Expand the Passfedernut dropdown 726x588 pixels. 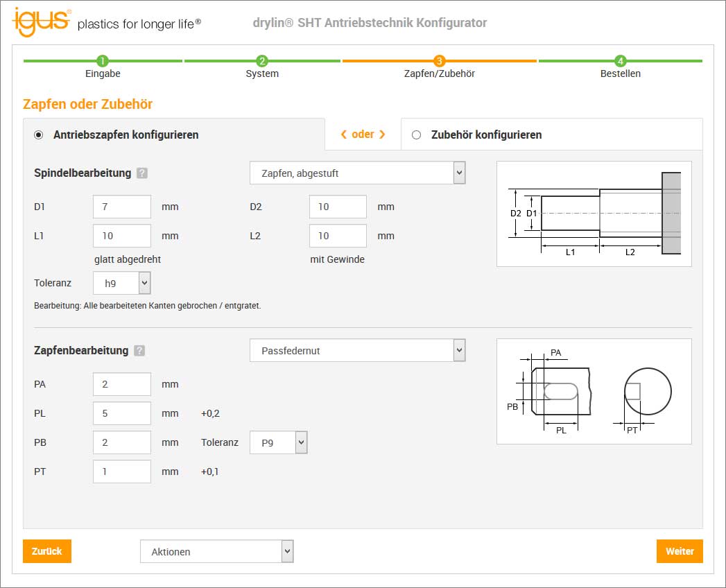[357, 351]
